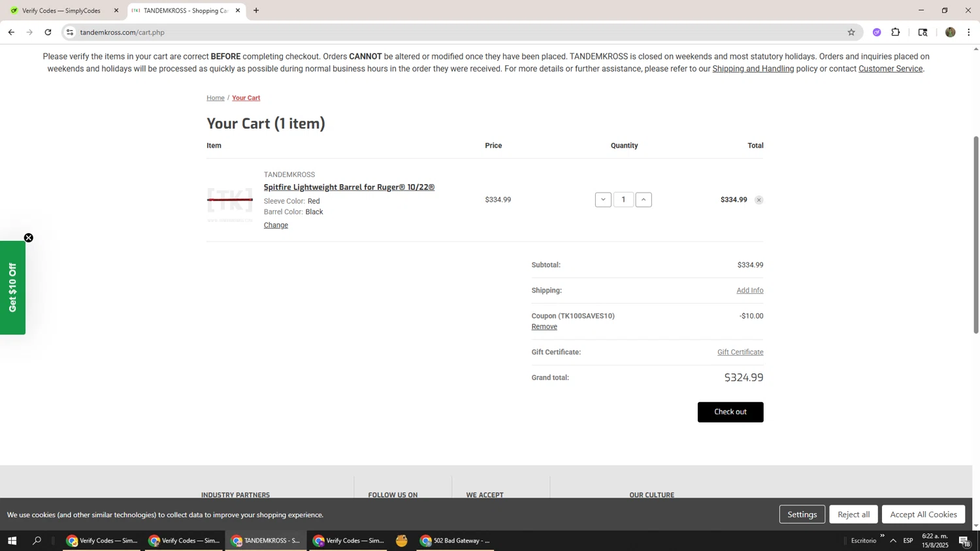View site information icon

pyautogui.click(x=70, y=32)
